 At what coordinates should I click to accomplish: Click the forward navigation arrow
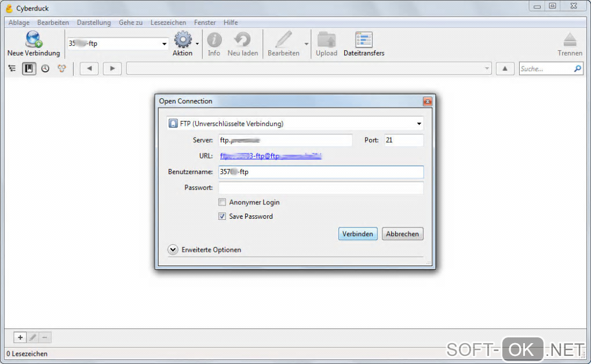point(112,68)
